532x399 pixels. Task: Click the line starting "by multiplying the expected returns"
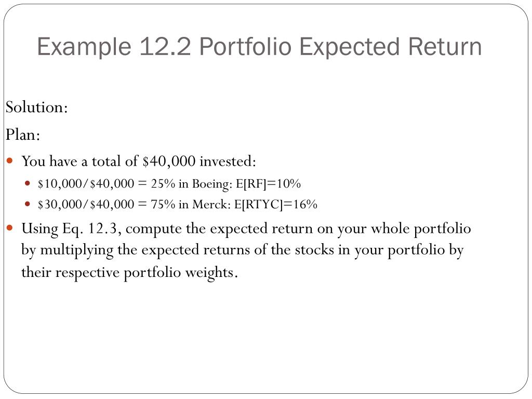pyautogui.click(x=242, y=251)
